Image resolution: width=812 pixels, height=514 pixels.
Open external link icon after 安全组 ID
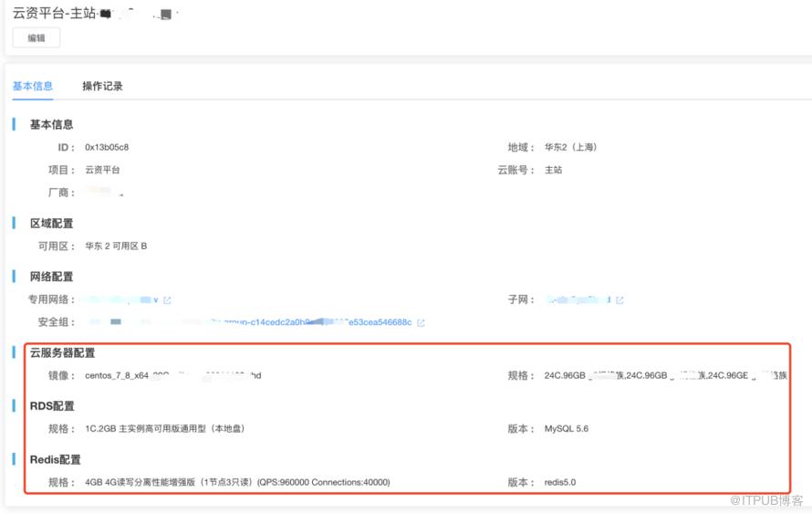tap(421, 322)
